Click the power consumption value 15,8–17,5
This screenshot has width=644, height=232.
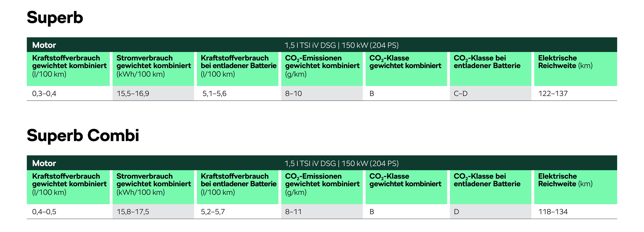[133, 212]
